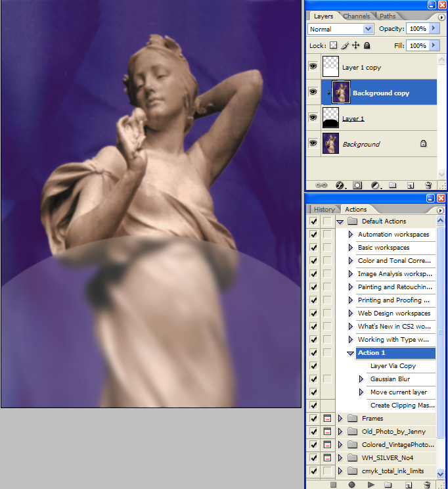This screenshot has height=489, width=448.
Task: Create a new action
Action: pyautogui.click(x=409, y=485)
